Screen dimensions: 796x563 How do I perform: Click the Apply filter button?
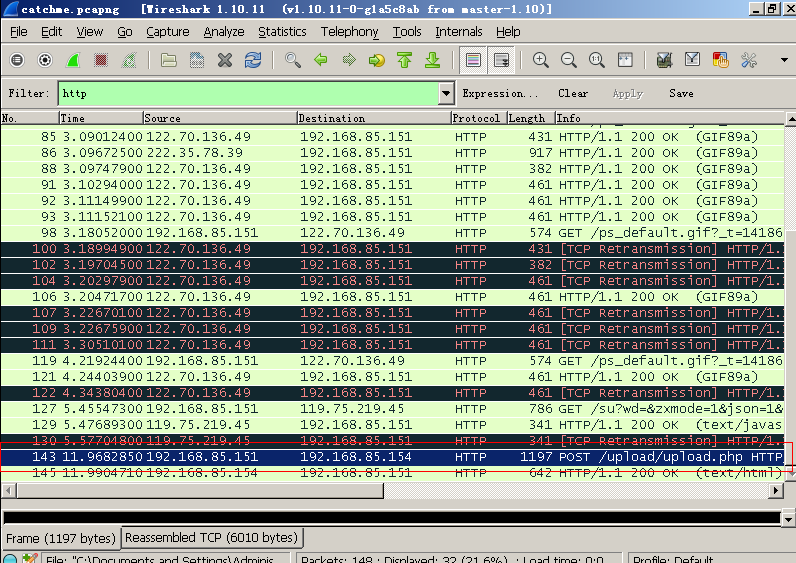[x=627, y=93]
